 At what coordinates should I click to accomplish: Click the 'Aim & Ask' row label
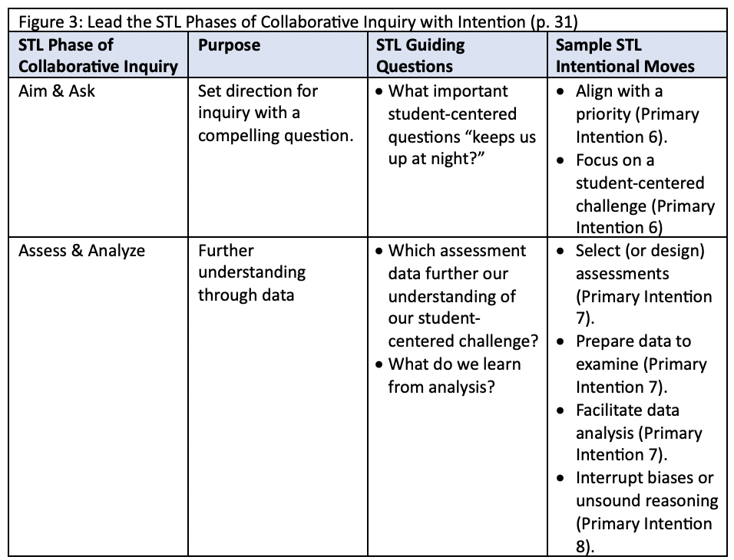coord(57,91)
